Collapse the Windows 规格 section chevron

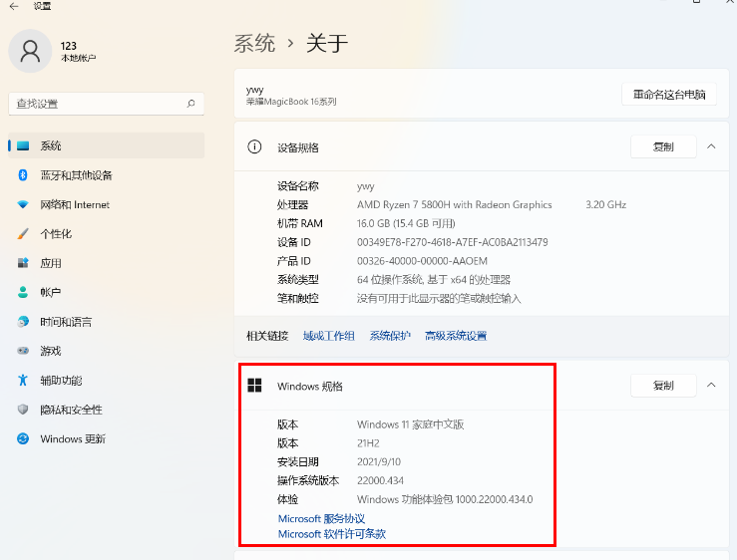point(711,386)
